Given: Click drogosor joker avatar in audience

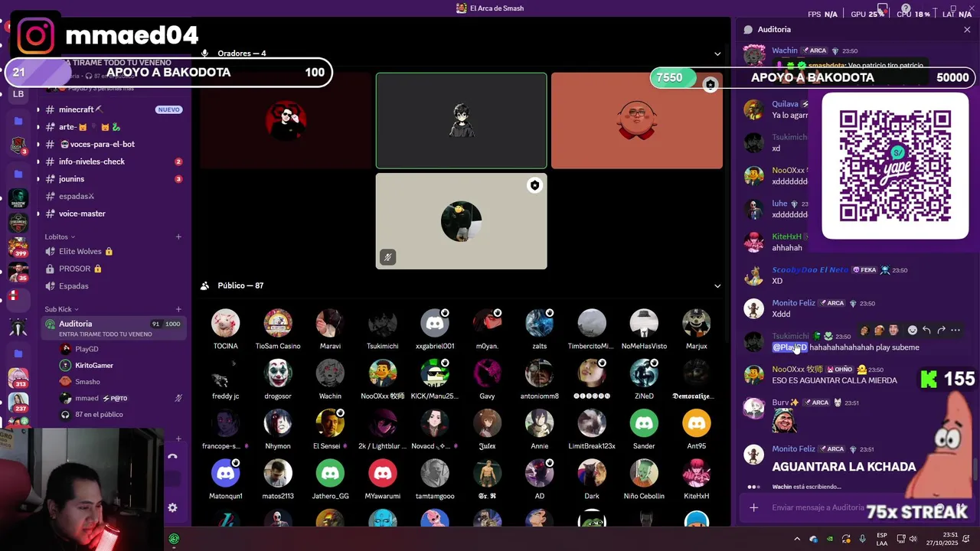Looking at the screenshot, I should pyautogui.click(x=278, y=373).
